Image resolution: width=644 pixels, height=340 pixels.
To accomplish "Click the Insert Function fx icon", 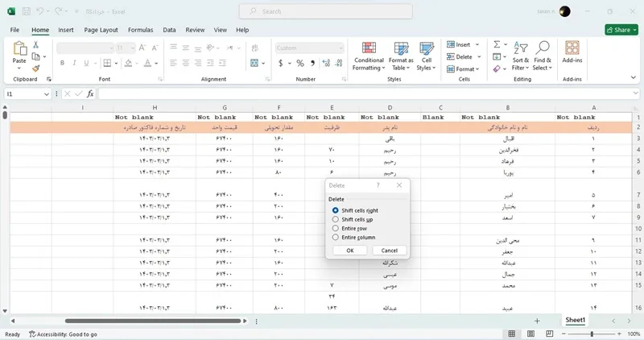I will [x=90, y=93].
